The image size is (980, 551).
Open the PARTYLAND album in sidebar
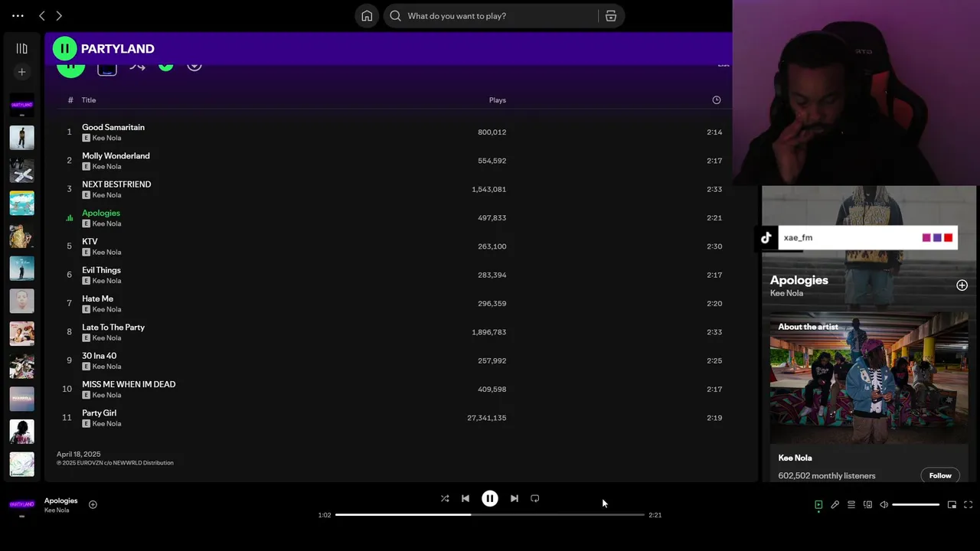21,106
